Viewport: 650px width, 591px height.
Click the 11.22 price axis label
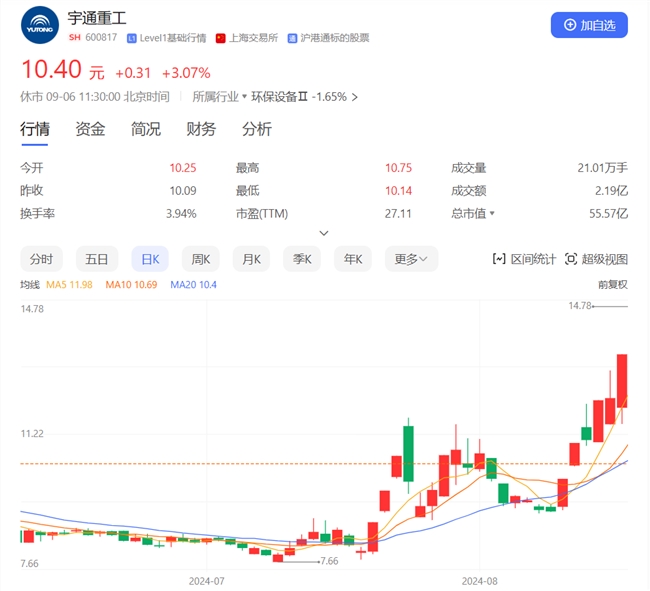[x=32, y=434]
